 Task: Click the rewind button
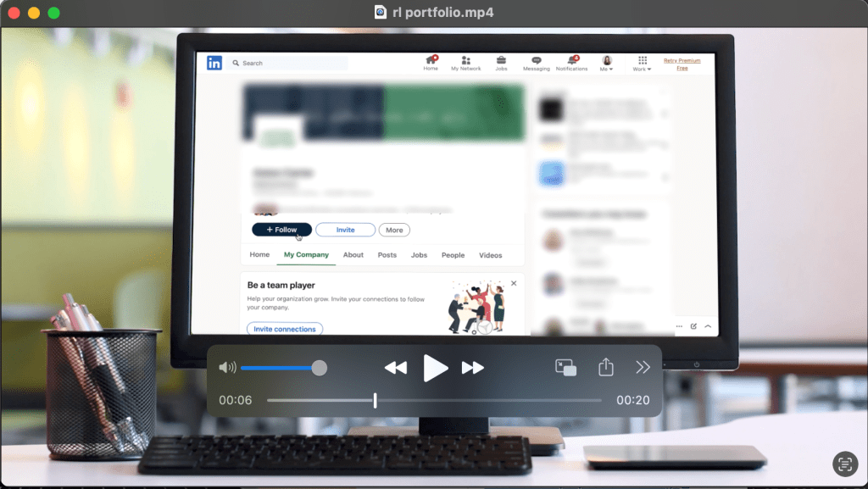pyautogui.click(x=395, y=368)
